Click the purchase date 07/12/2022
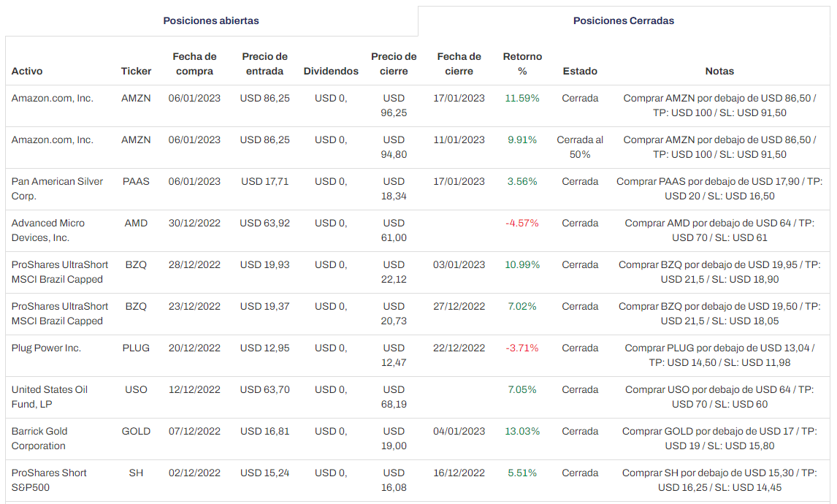The height and width of the screenshot is (504, 837). click(194, 432)
